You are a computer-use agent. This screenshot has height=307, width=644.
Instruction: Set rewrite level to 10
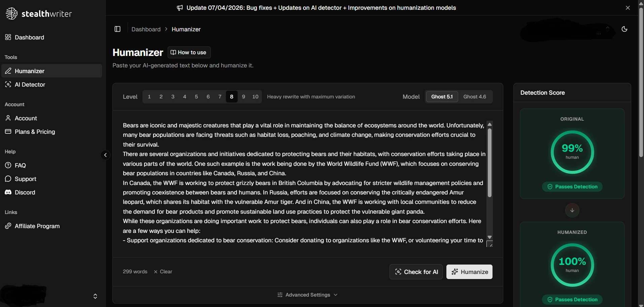[x=255, y=97]
